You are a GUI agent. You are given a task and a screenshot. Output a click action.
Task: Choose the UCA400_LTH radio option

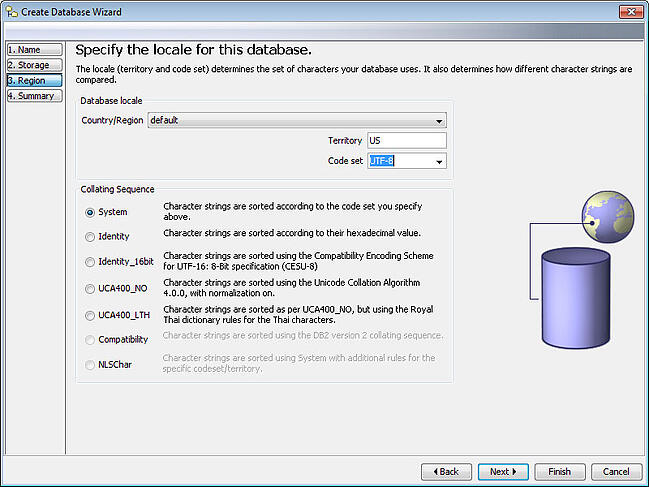90,316
